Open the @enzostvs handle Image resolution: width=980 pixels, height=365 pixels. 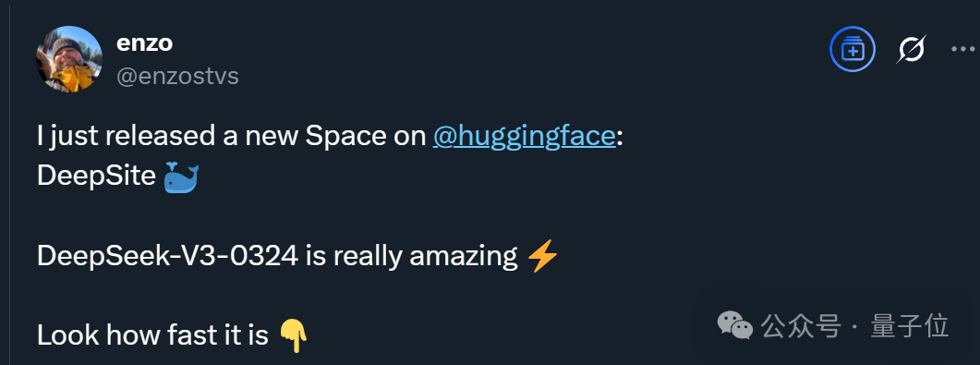pyautogui.click(x=177, y=77)
